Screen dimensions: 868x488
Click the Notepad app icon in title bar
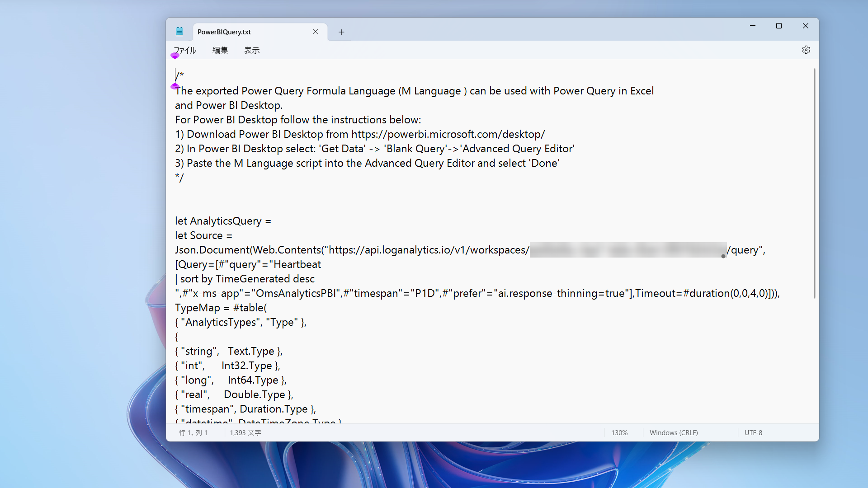point(179,32)
